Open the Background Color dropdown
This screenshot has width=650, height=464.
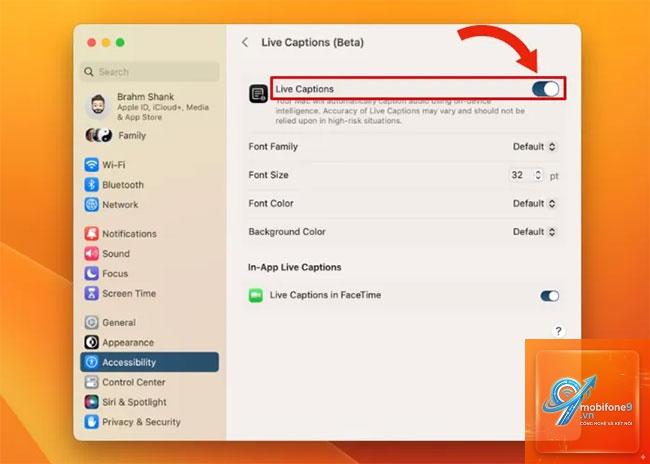click(534, 231)
